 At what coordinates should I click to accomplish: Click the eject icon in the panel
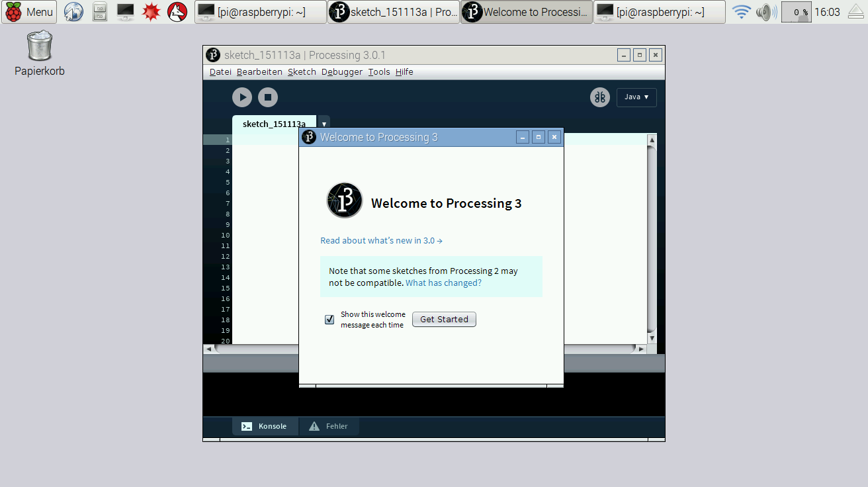click(856, 12)
